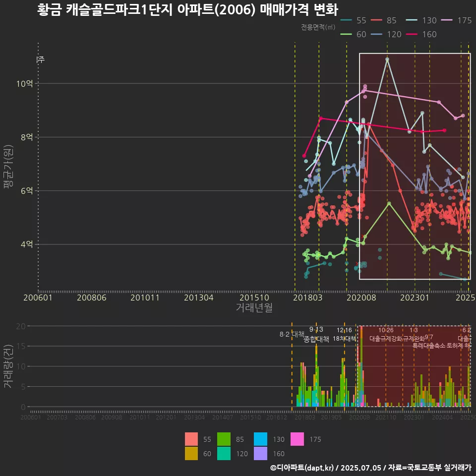
Task: Click the '202404' label on volume chart axis
Action: (x=442, y=417)
